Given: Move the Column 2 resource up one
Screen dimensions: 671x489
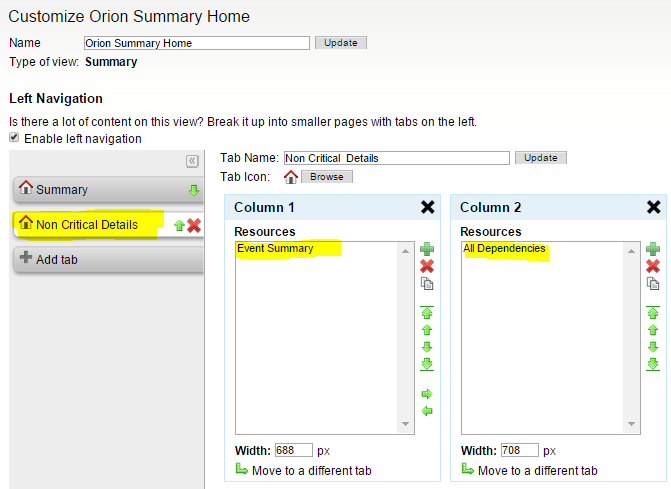Looking at the screenshot, I should coord(653,330).
